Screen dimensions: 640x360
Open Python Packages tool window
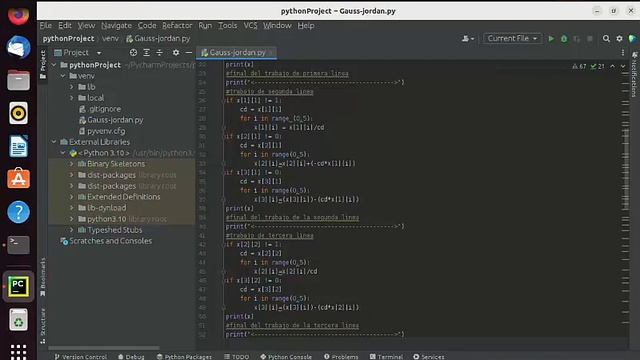[184, 357]
